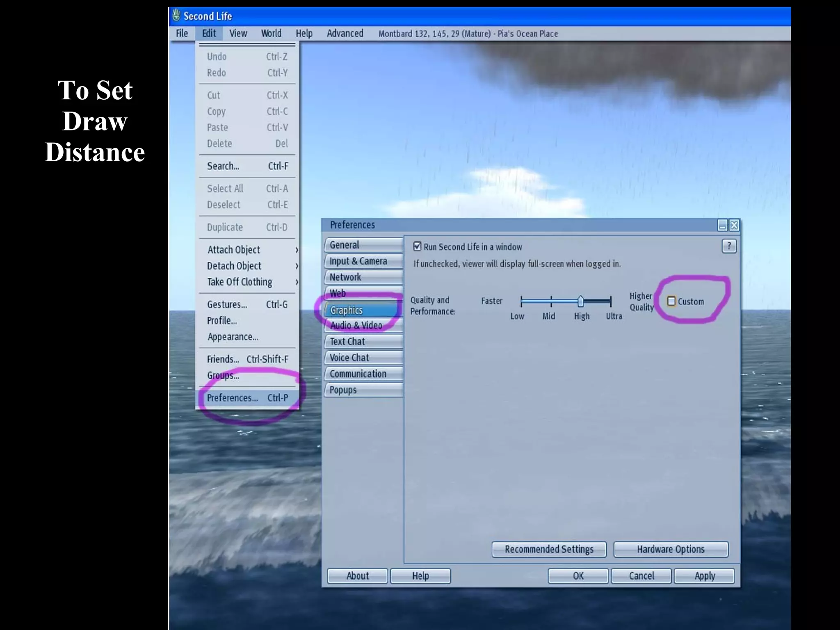This screenshot has height=630, width=840.
Task: Close the Preferences floater
Action: pyautogui.click(x=734, y=225)
